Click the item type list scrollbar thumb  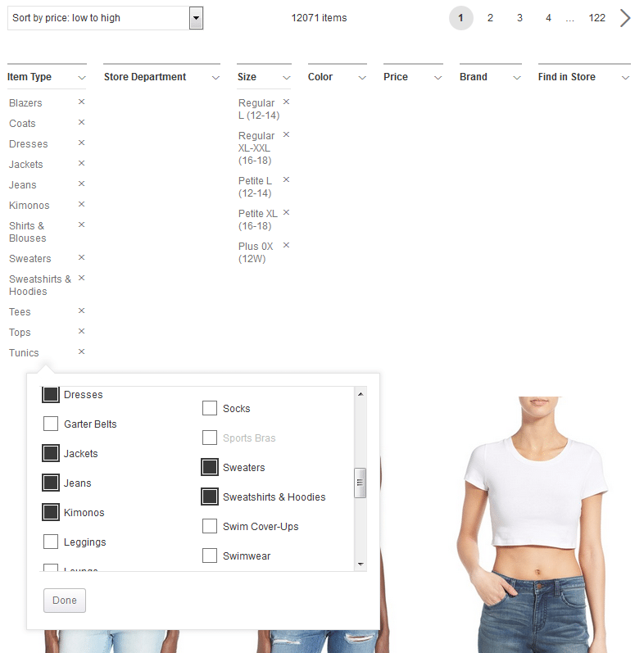tap(360, 483)
